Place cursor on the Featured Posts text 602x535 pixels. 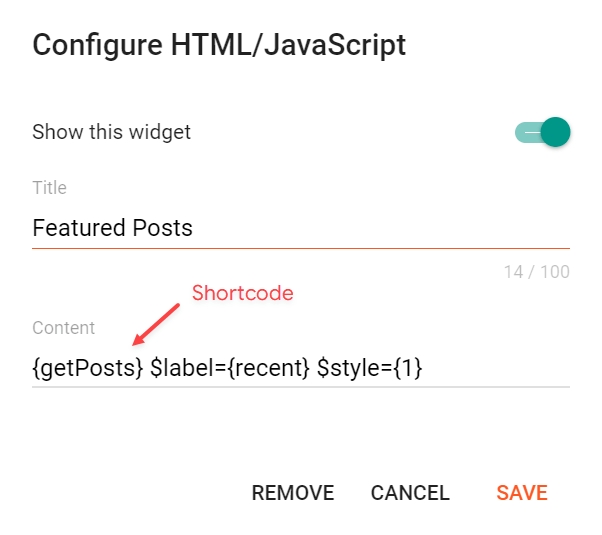pos(112,228)
